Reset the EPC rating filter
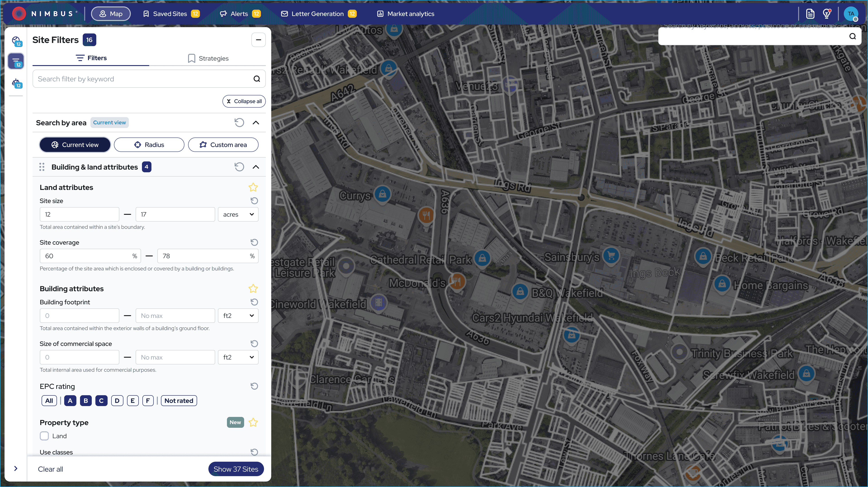The image size is (868, 487). tap(254, 386)
